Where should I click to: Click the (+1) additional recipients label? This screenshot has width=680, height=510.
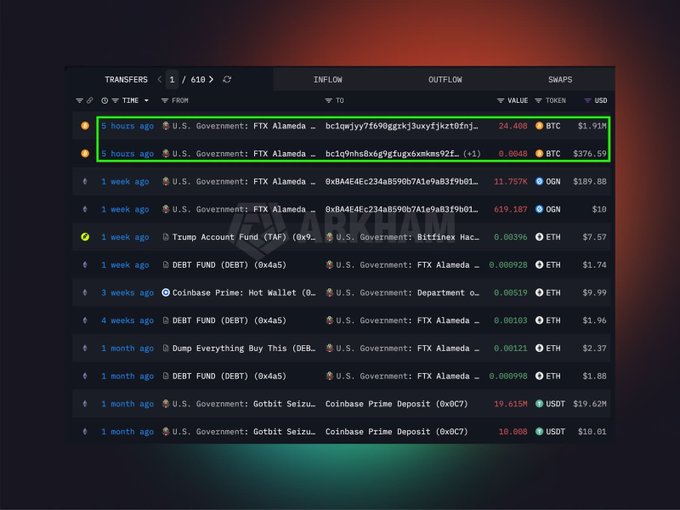point(472,154)
